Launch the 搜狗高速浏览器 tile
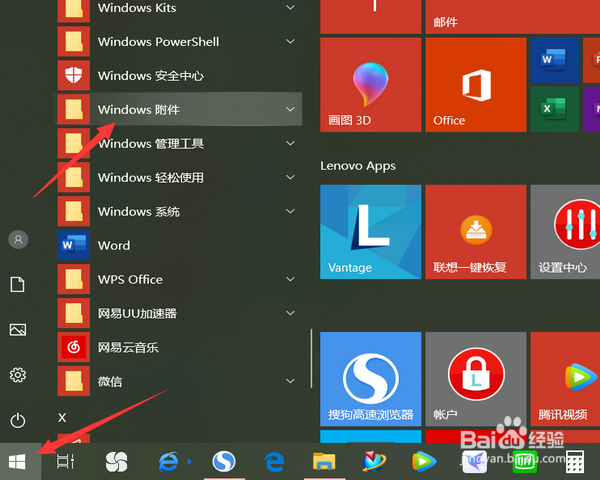Viewport: 600px width, 480px height. click(x=370, y=379)
